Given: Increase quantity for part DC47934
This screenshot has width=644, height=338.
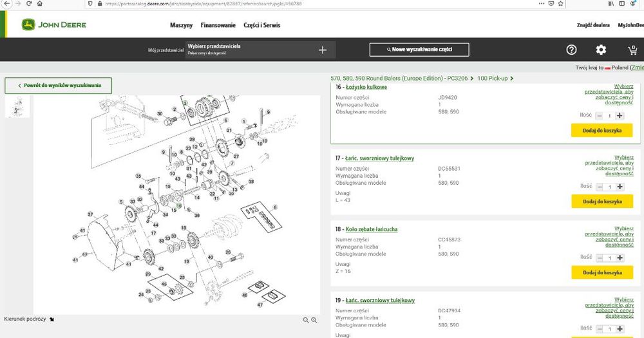Looking at the screenshot, I should pos(620,329).
